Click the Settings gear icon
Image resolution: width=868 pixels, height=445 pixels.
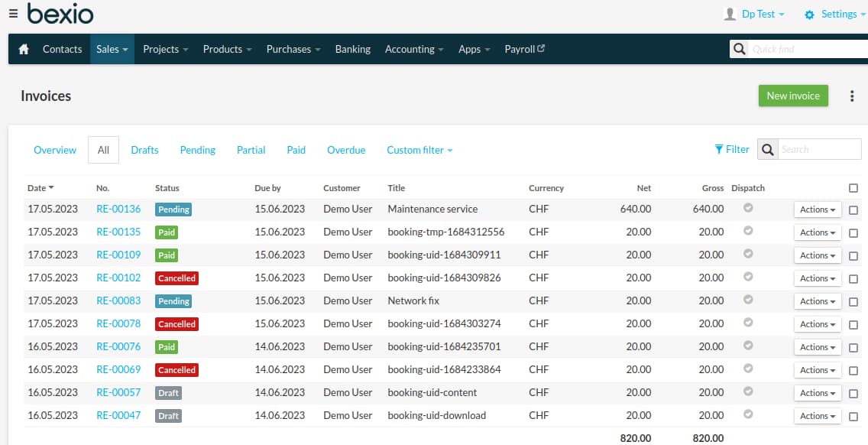tap(809, 15)
